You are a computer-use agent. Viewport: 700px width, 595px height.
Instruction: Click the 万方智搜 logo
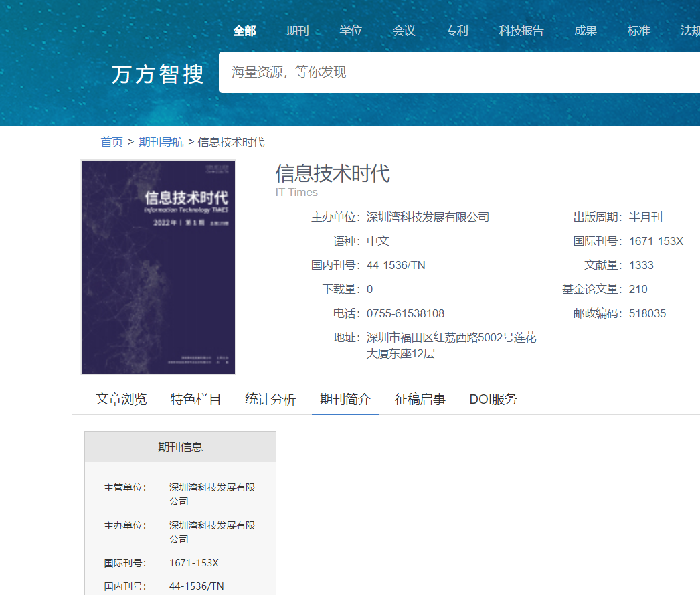(x=158, y=73)
